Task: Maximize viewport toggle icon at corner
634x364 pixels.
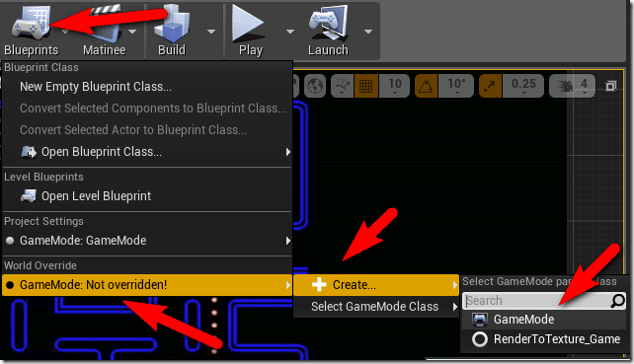Action: coord(611,86)
